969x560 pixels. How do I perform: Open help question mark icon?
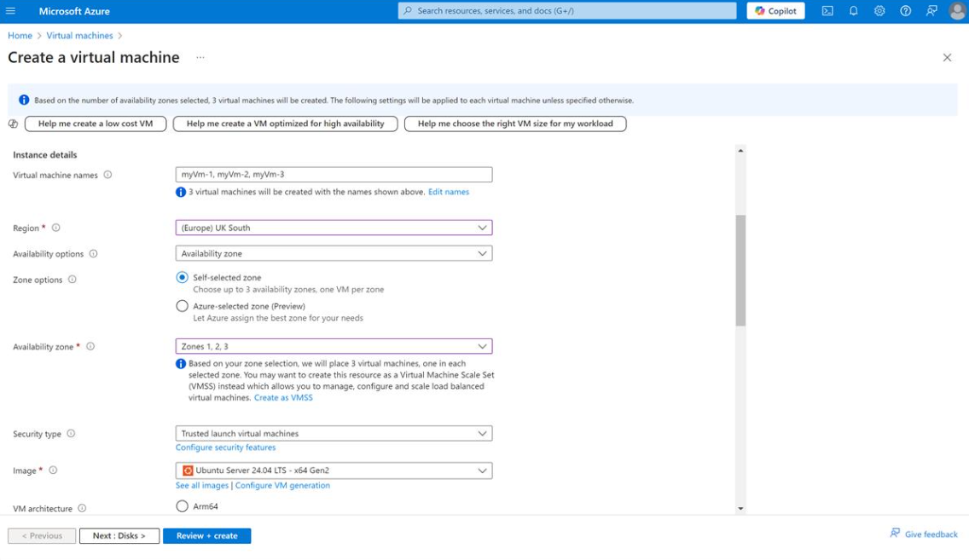point(905,11)
